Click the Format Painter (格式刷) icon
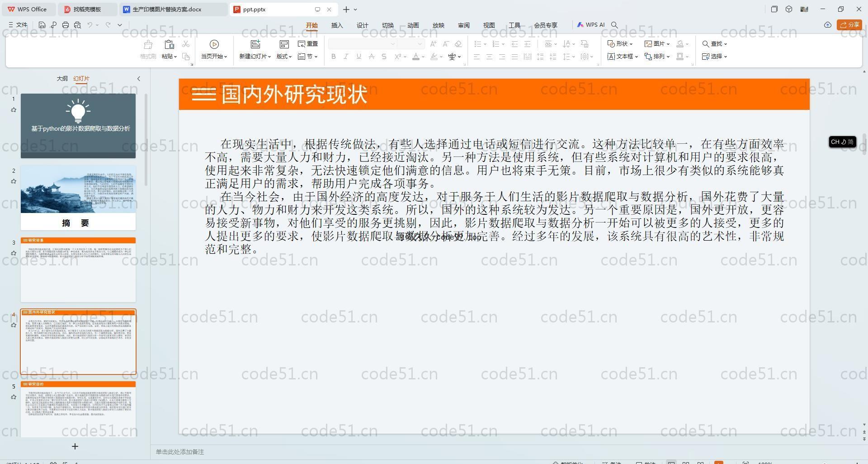The image size is (868, 464). pyautogui.click(x=148, y=44)
